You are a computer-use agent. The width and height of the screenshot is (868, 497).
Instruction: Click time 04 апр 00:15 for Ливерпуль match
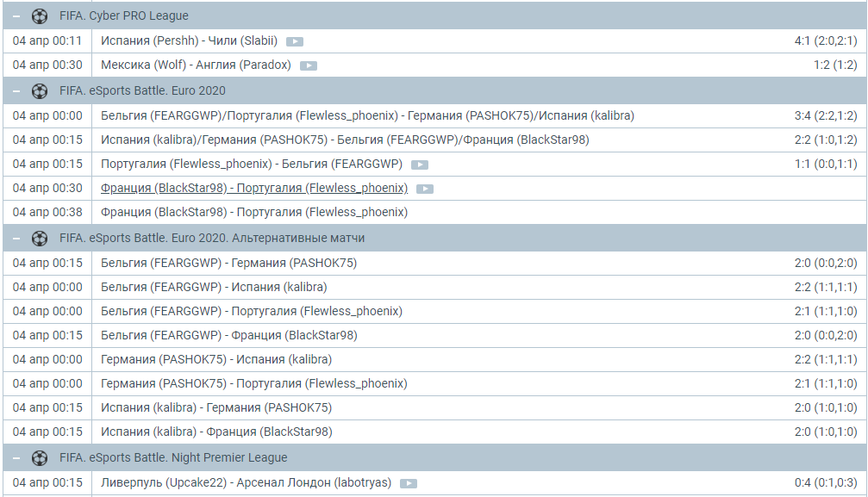[47, 482]
